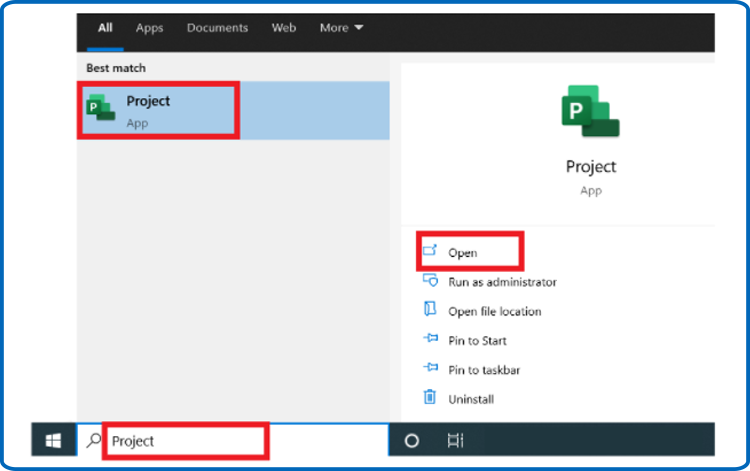Select the Project app best match result

coord(233,110)
